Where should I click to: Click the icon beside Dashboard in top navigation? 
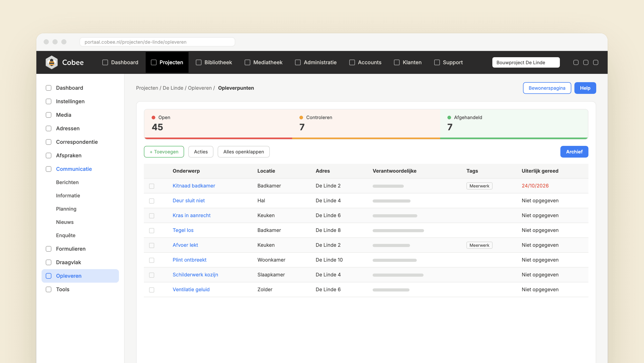tap(105, 62)
